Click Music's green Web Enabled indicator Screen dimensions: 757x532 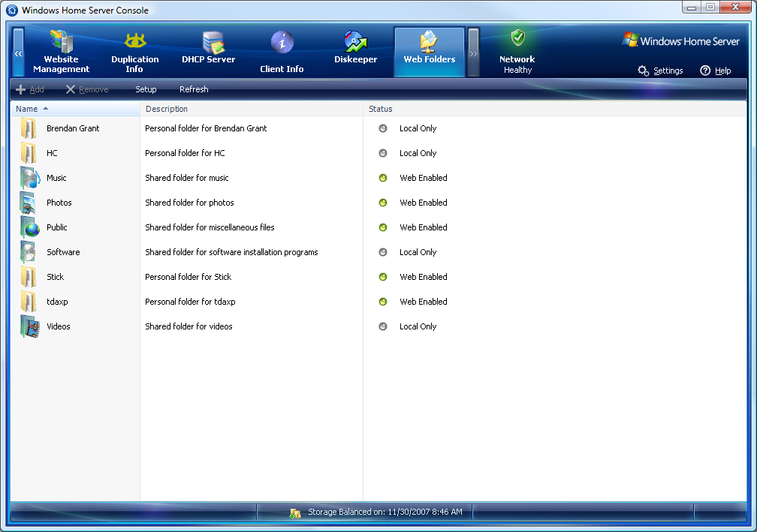pyautogui.click(x=383, y=178)
